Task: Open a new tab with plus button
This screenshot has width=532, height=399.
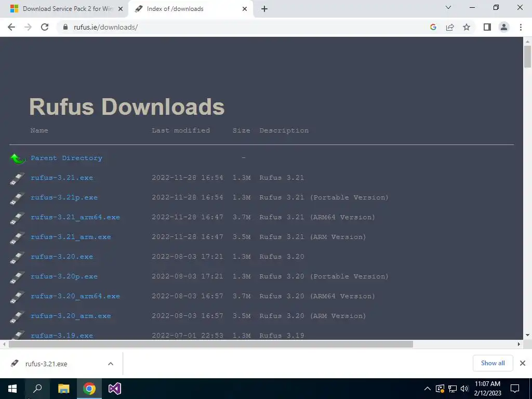Action: click(264, 9)
